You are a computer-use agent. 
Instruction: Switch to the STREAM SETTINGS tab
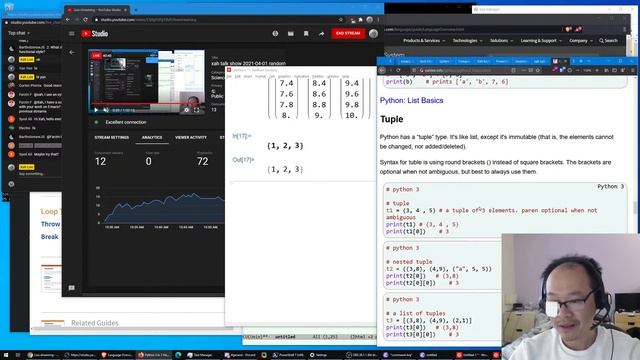112,138
